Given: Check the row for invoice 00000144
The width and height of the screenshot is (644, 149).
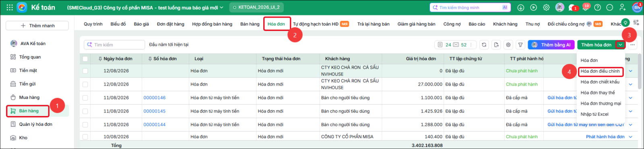Looking at the screenshot, I should [x=85, y=125].
